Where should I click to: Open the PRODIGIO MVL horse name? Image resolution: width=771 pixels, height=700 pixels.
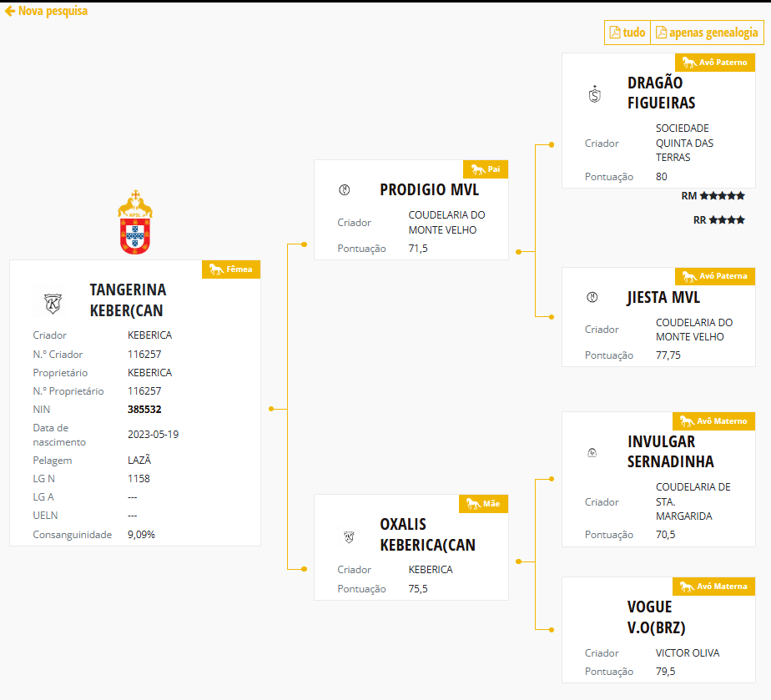coord(429,189)
